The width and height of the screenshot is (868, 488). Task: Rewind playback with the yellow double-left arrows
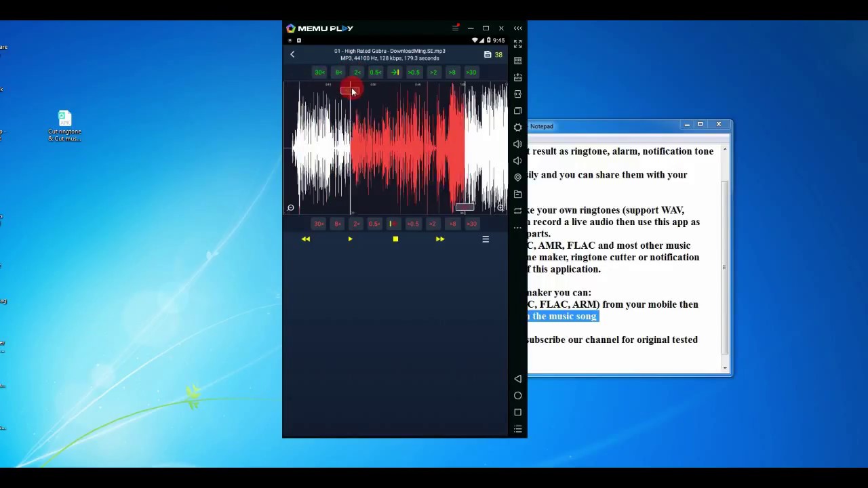pyautogui.click(x=306, y=239)
